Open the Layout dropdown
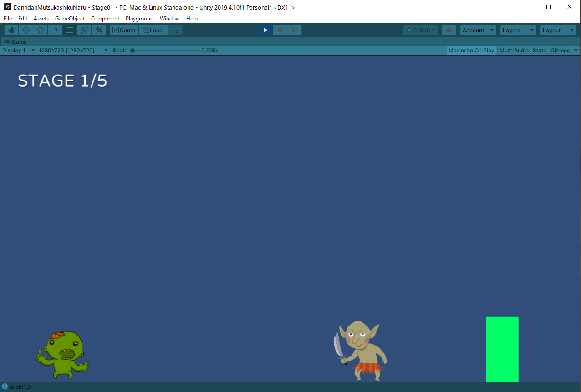581x392 pixels. point(558,30)
